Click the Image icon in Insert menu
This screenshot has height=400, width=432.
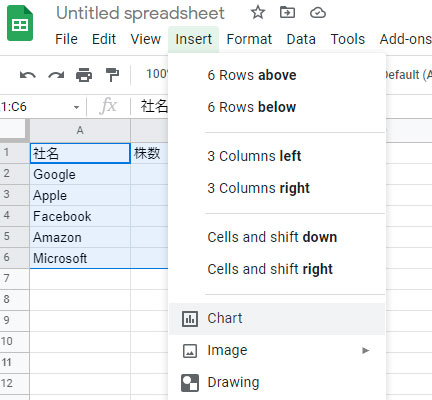[x=190, y=351]
